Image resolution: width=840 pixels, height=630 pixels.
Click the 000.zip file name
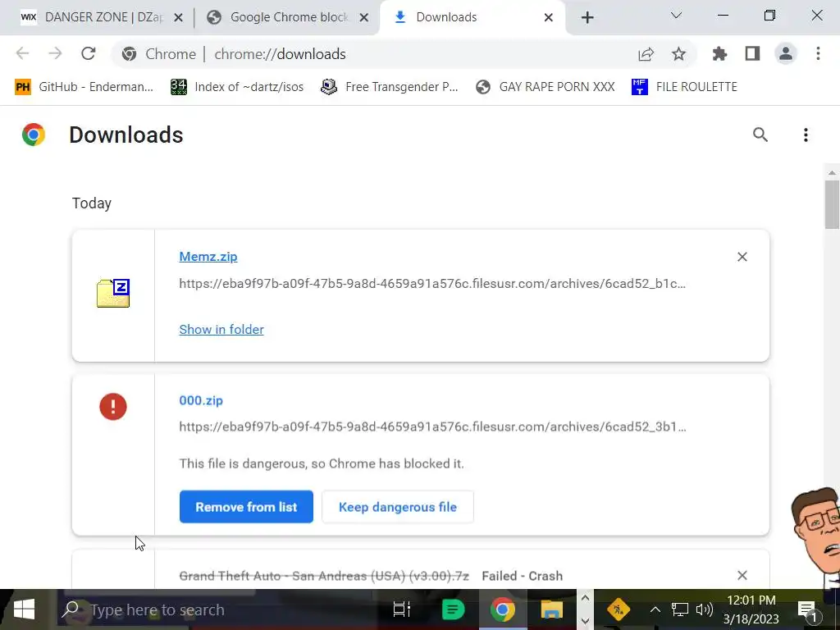201,400
